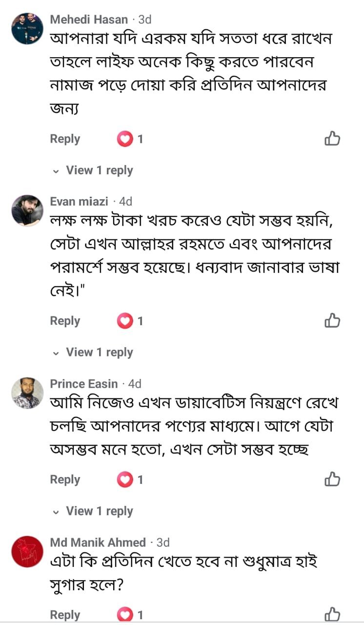
Task: Open Mehedi Hasan's profile picture
Action: [x=27, y=28]
